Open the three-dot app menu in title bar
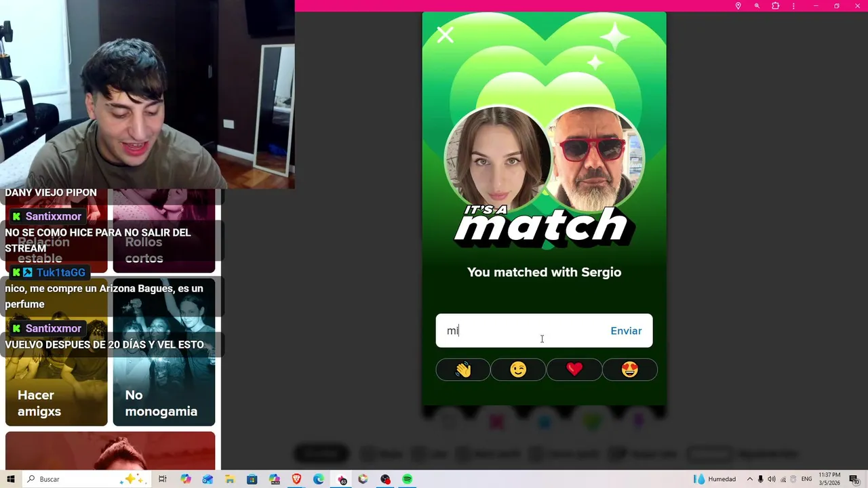This screenshot has height=488, width=868. click(793, 5)
